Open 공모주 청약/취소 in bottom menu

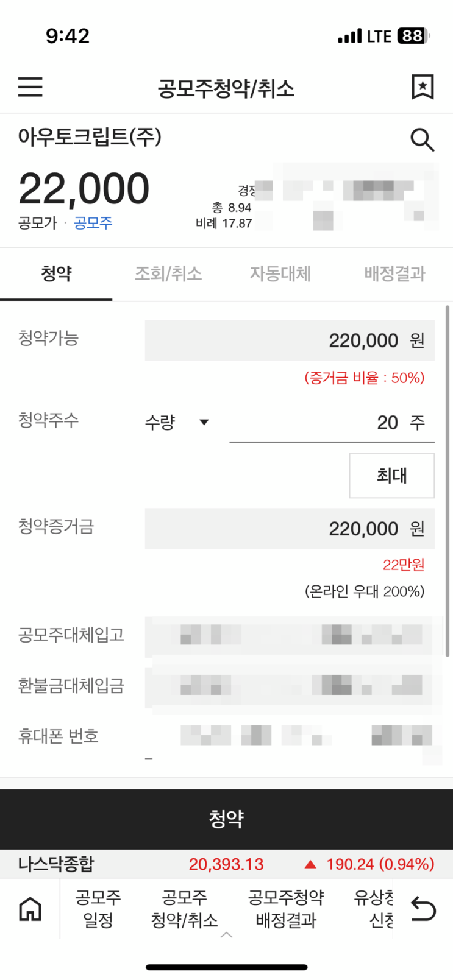pos(184,908)
